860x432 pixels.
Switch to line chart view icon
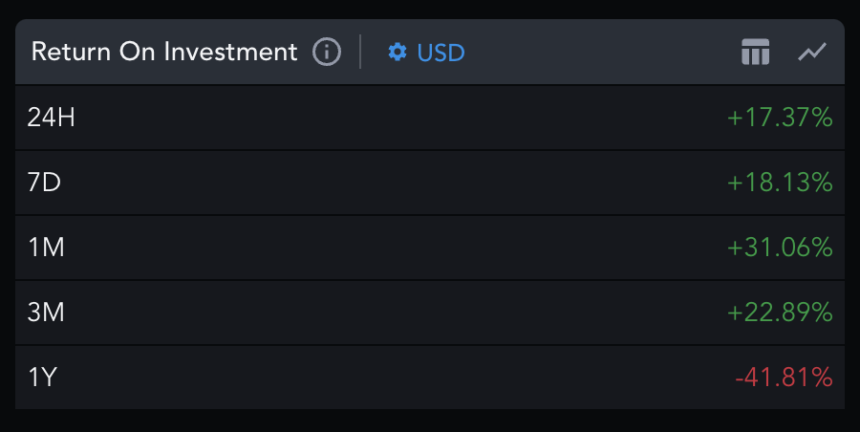pyautogui.click(x=812, y=52)
